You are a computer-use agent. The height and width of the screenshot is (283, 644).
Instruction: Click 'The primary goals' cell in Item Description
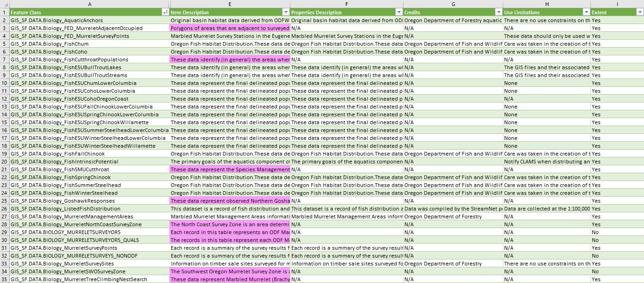(x=230, y=162)
